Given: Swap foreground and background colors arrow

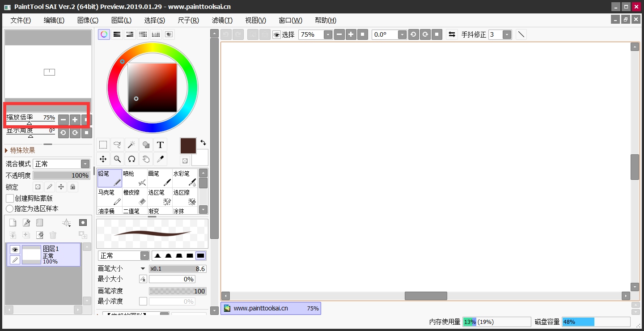Looking at the screenshot, I should [x=203, y=142].
